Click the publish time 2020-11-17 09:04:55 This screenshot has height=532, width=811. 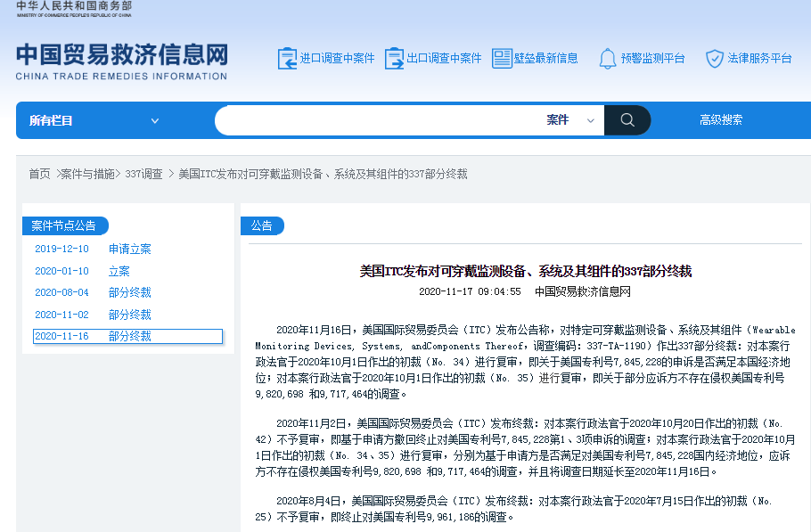[x=470, y=291]
